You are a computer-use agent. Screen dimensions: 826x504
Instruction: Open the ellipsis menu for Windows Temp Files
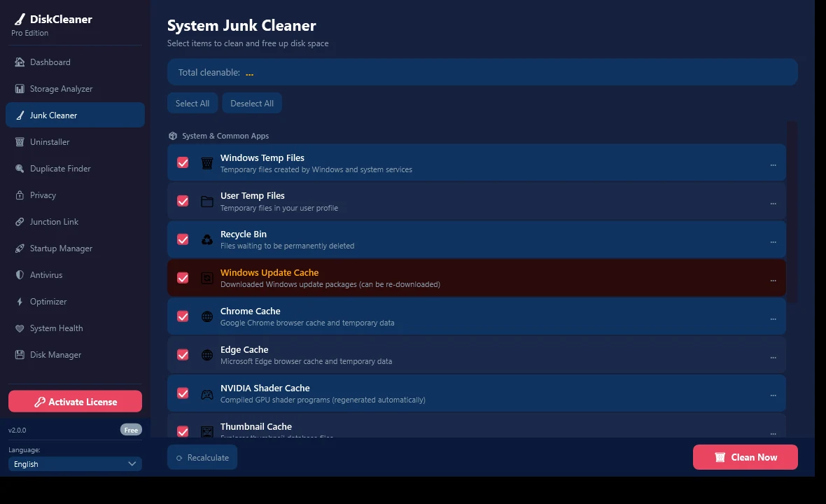coord(773,164)
